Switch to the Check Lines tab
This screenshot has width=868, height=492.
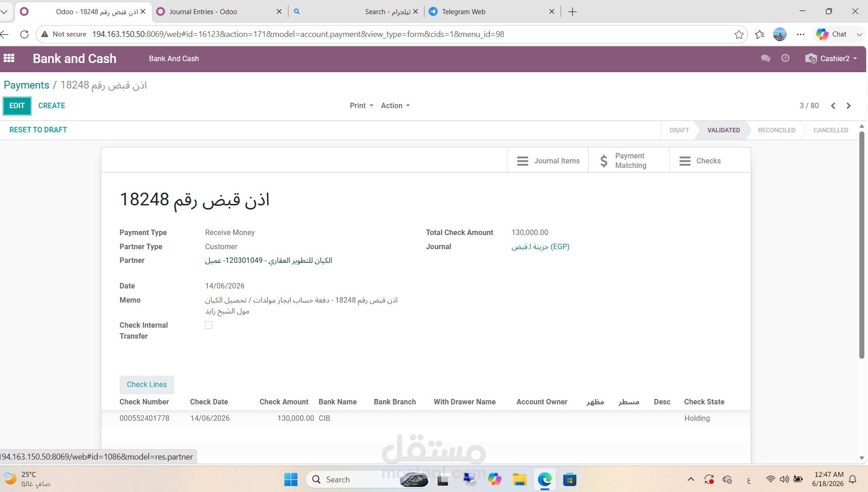(x=146, y=384)
